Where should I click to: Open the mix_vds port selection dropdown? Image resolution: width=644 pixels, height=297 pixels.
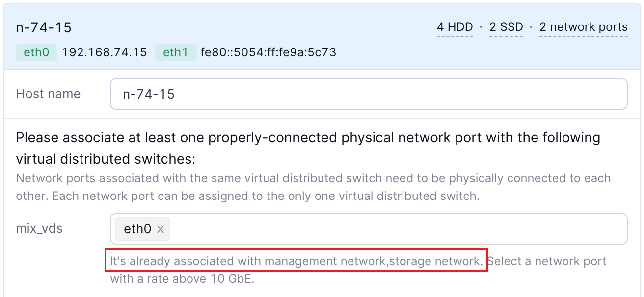(x=393, y=229)
